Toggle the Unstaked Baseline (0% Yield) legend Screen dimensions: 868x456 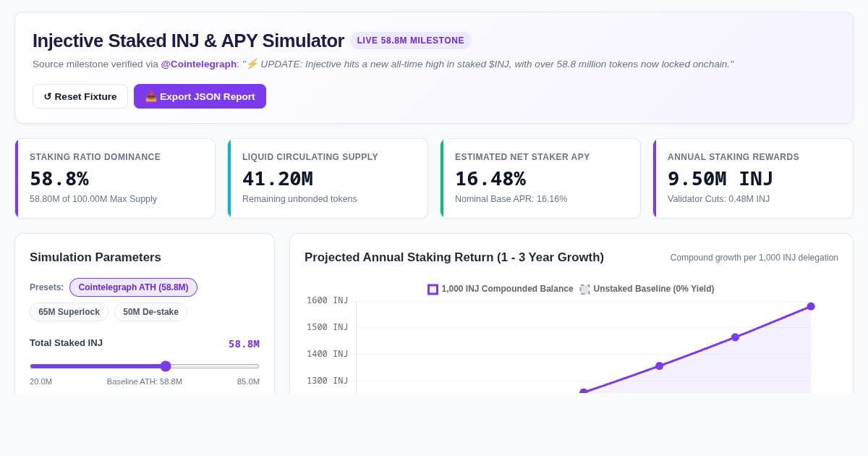coord(647,289)
